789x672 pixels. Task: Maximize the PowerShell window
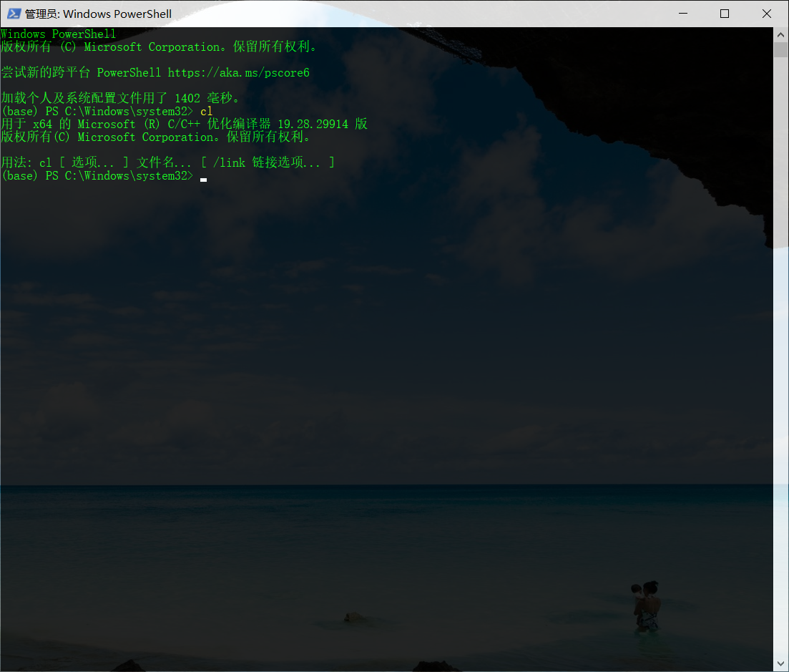coord(725,14)
